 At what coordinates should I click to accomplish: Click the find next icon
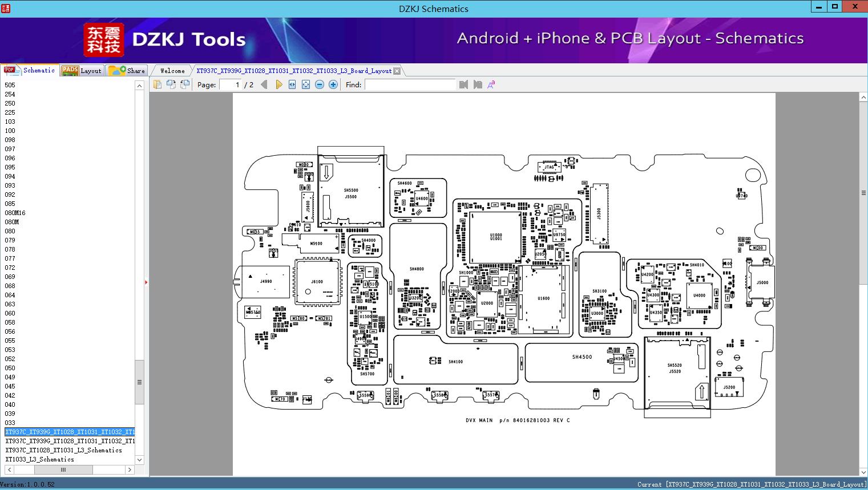point(478,84)
